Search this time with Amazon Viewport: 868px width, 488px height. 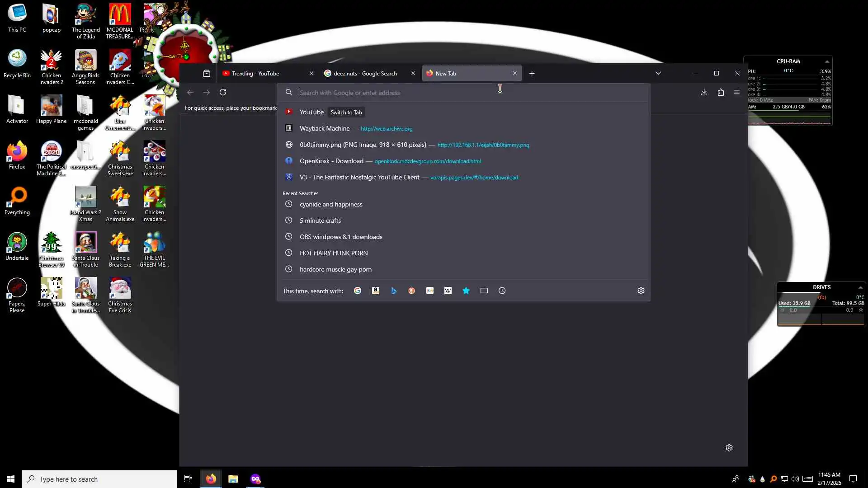(x=376, y=291)
